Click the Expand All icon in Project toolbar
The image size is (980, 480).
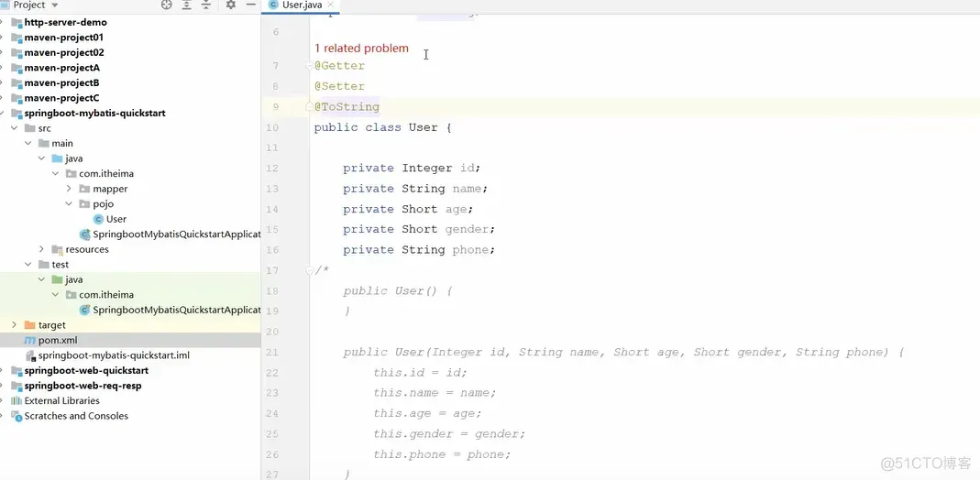click(186, 5)
